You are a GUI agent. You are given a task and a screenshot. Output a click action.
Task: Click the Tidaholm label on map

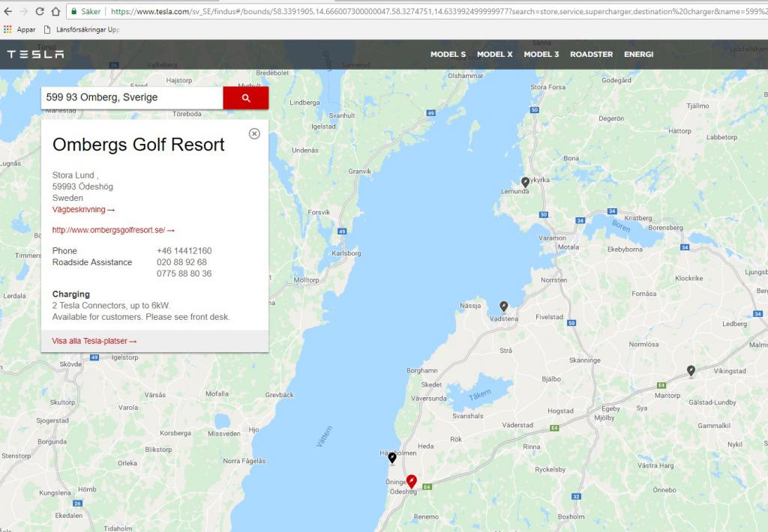pyautogui.click(x=118, y=528)
